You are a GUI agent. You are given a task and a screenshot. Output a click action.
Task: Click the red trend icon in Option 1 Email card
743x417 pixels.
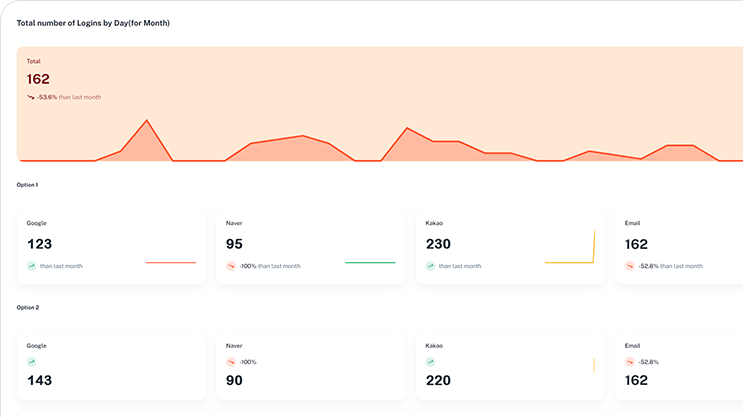630,266
